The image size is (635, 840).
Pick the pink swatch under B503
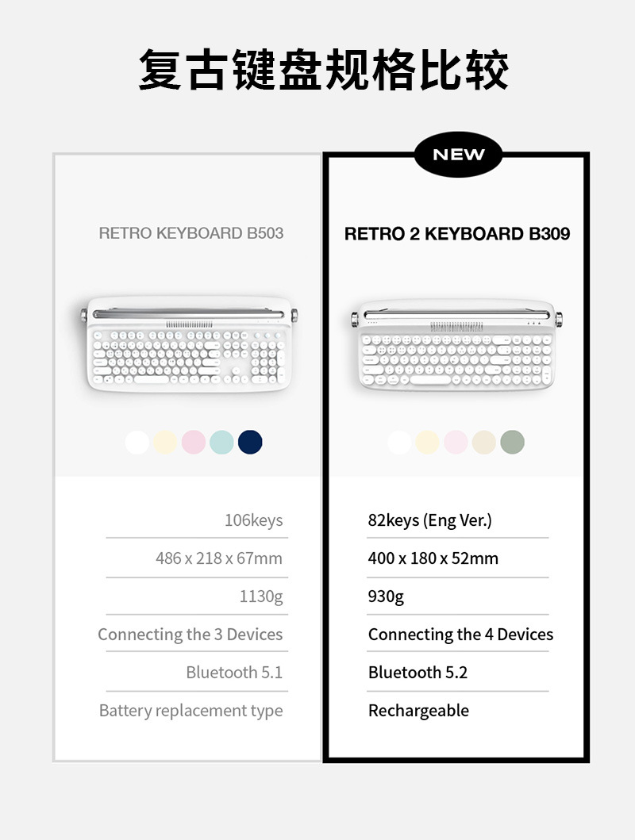click(194, 443)
